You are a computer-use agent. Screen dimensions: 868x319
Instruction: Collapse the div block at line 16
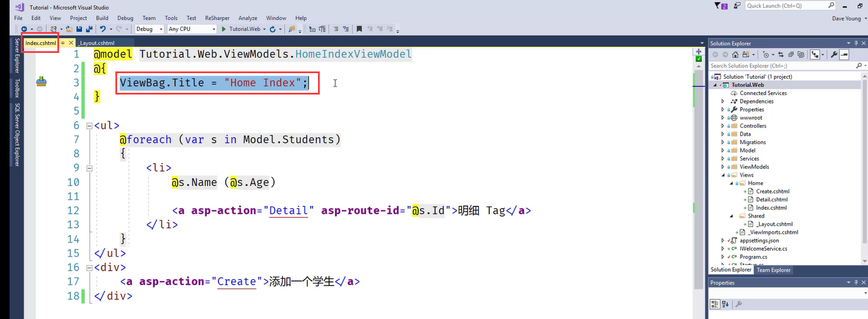pyautogui.click(x=89, y=267)
